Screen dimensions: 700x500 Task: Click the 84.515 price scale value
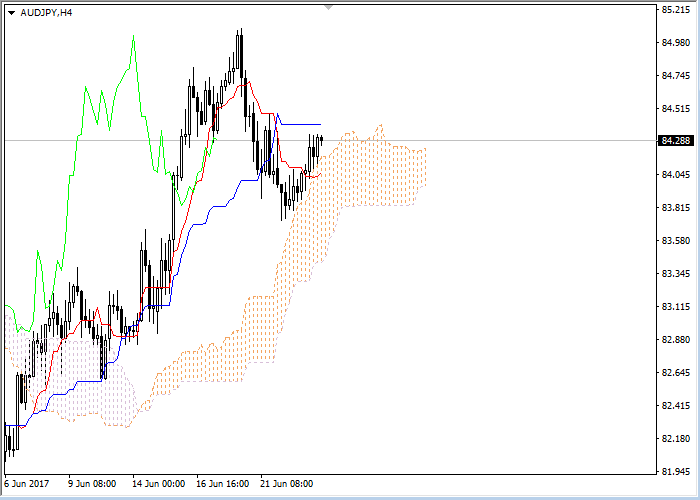click(675, 108)
